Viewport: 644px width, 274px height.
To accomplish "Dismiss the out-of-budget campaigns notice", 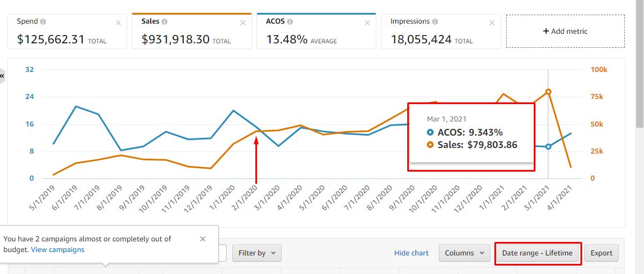I will (x=202, y=239).
